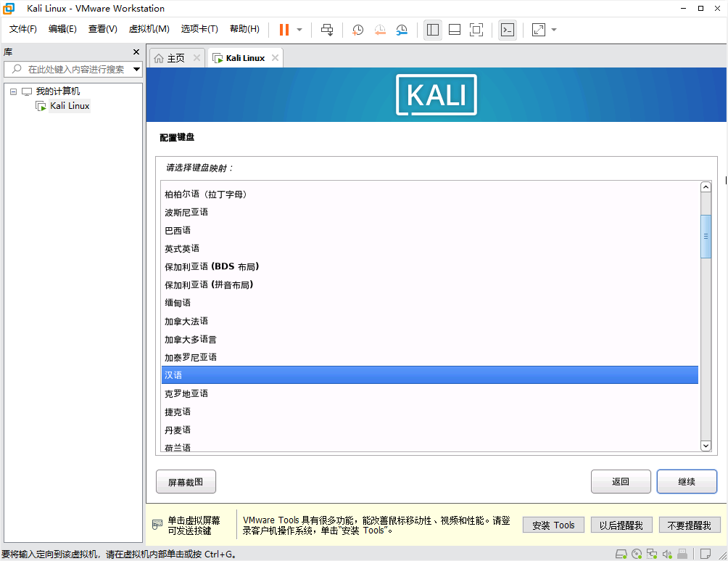The width and height of the screenshot is (728, 561).
Task: Click the 以后提醒我 button
Action: [621, 525]
